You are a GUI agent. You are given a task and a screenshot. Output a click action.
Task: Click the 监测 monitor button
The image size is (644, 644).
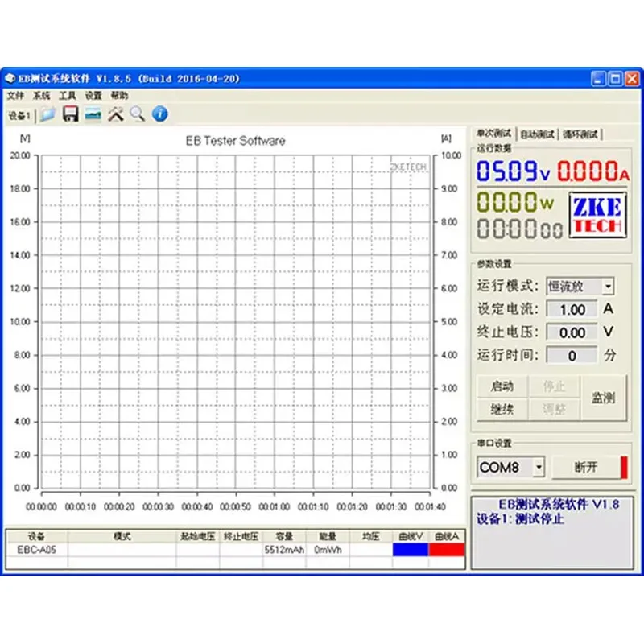tap(603, 398)
